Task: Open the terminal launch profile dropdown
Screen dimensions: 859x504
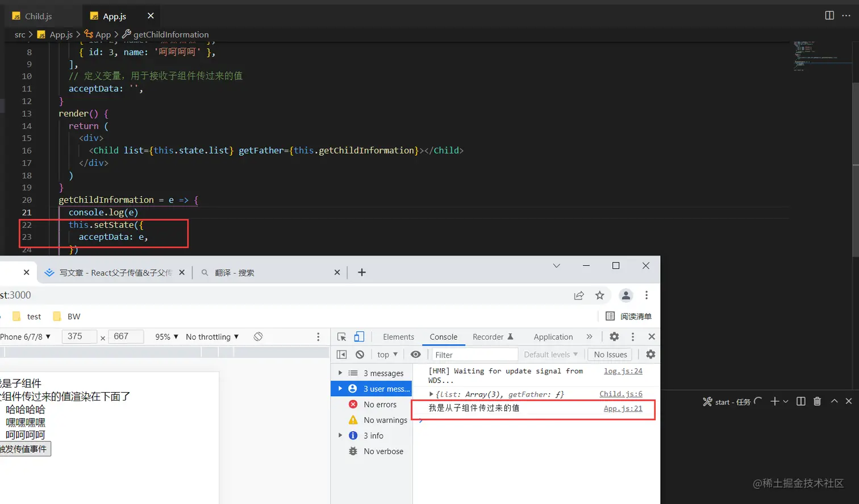Action: [786, 401]
